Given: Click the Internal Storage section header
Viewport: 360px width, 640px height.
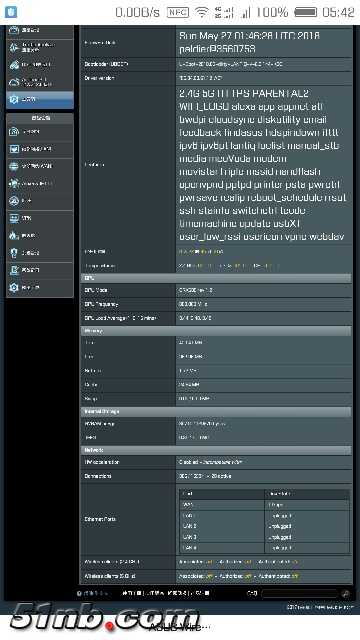Looking at the screenshot, I should point(216,411).
